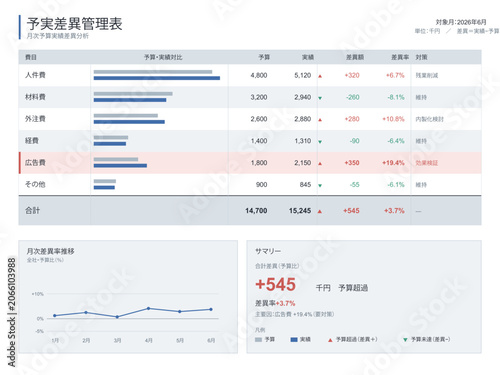The height and width of the screenshot is (375, 500).
Task: Select the 合計 row label
Action: point(33,210)
